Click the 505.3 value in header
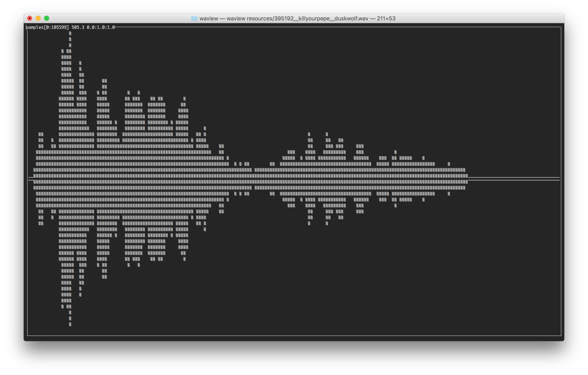Screen dimensions: 588x375 78,27
